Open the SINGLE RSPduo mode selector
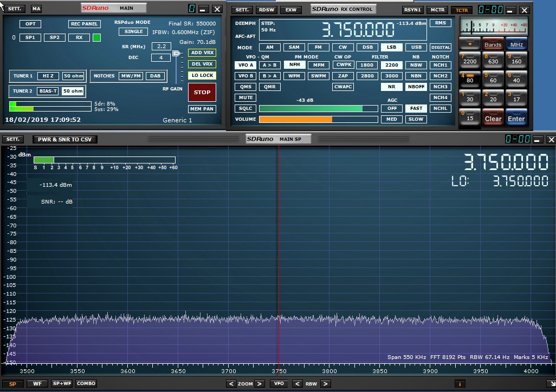Screen dimensions: 556x392 click(x=133, y=31)
